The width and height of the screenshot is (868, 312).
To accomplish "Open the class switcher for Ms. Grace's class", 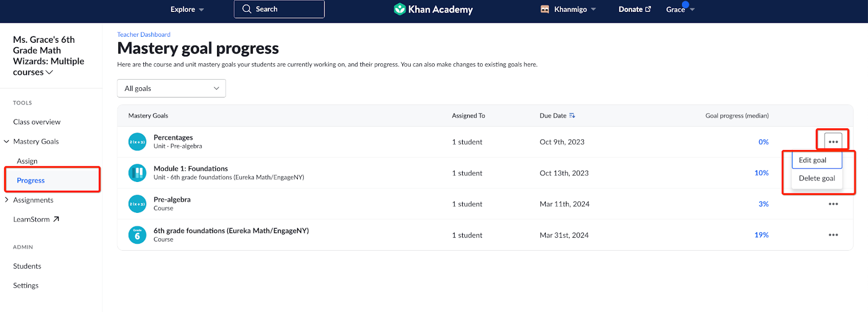I will point(49,72).
